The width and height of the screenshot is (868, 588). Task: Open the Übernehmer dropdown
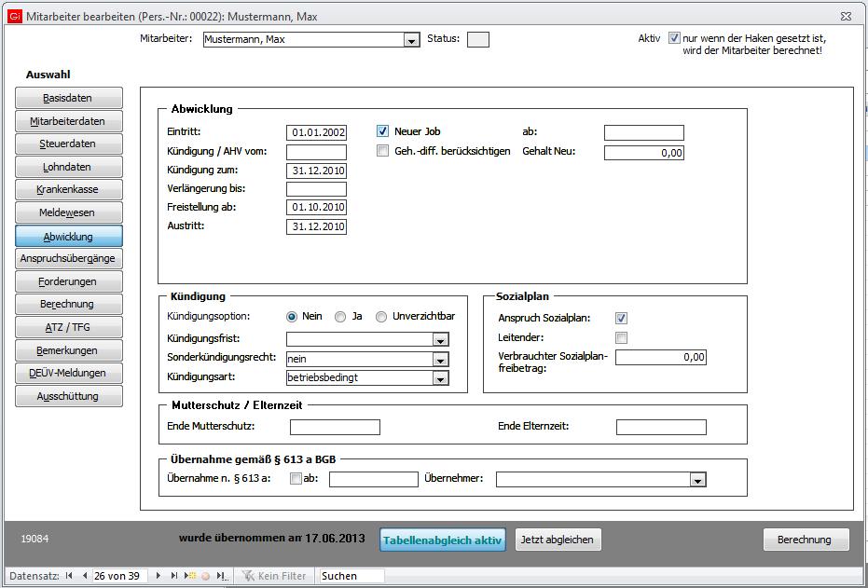point(697,480)
